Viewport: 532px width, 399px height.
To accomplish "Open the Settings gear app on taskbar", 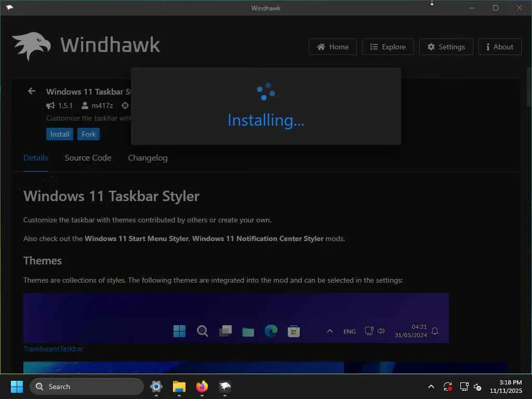I will click(x=156, y=387).
